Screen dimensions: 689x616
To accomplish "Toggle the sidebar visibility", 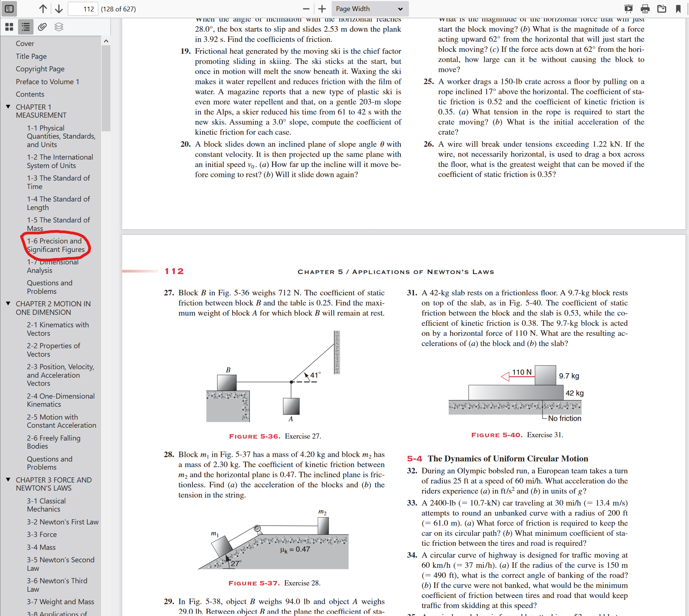I will pyautogui.click(x=9, y=8).
